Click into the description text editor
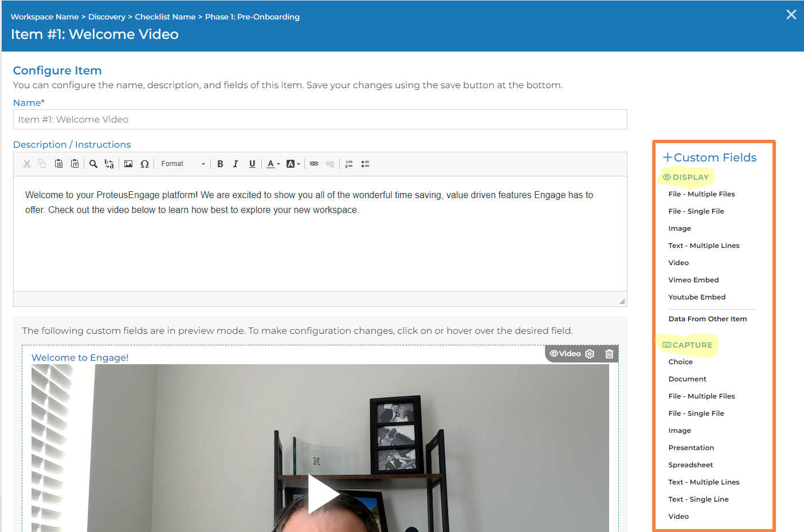Image resolution: width=804 pixels, height=532 pixels. pos(320,234)
